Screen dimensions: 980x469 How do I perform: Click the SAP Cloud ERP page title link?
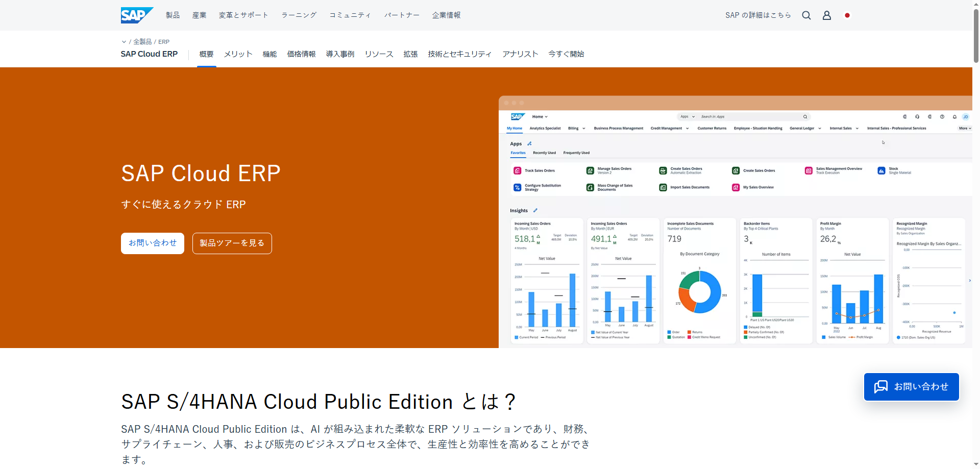click(x=149, y=54)
